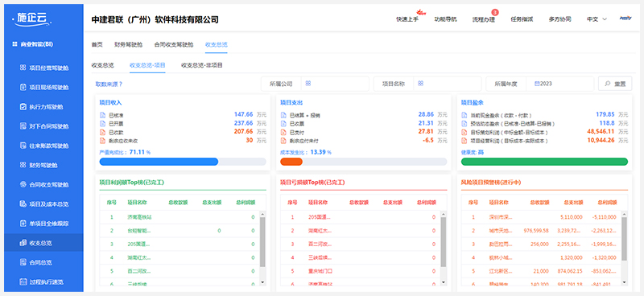
Task: Click the 项目经营驾驶舱 sidebar icon
Action: (x=23, y=68)
